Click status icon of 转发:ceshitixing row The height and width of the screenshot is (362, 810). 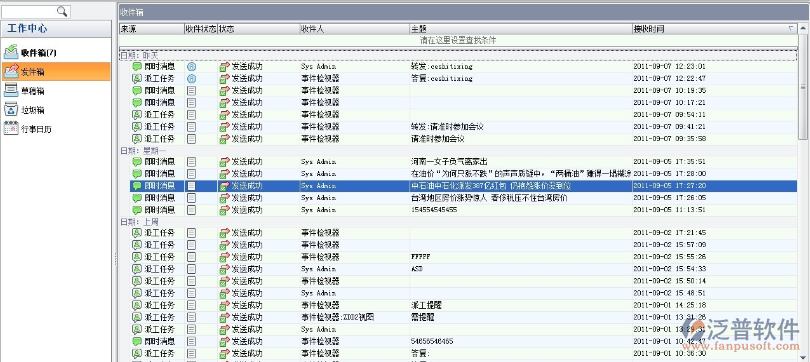tap(191, 67)
